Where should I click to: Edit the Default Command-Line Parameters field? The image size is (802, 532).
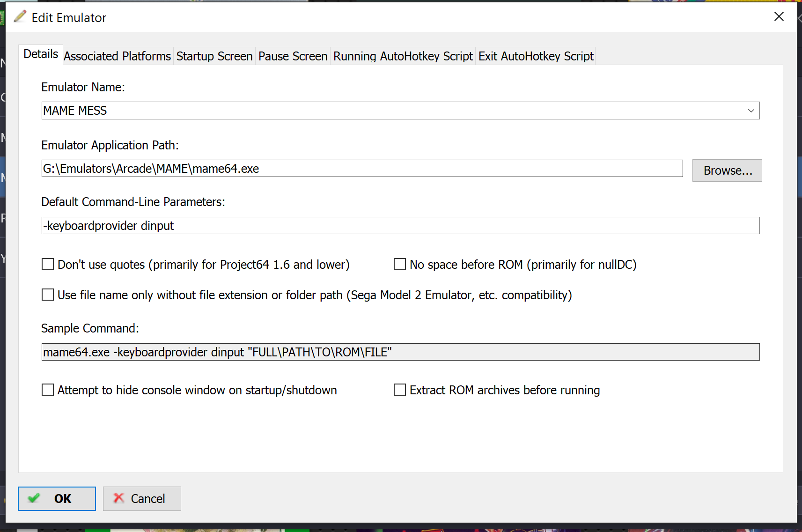coord(400,226)
